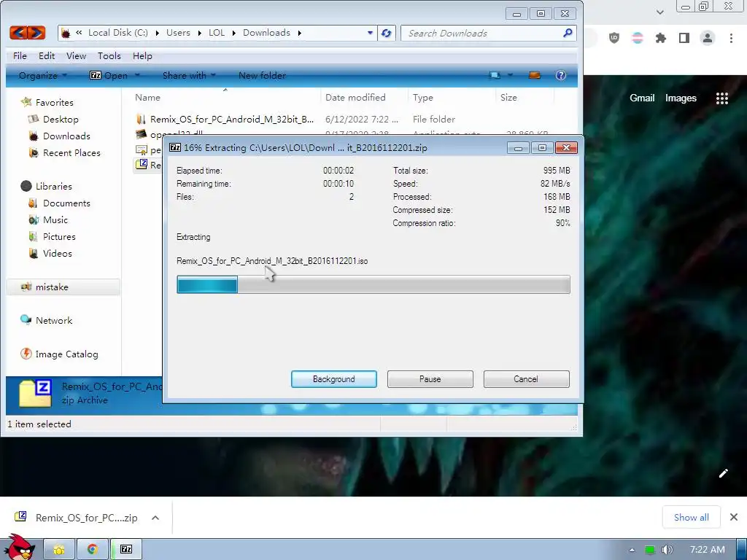Viewport: 747px width, 560px height.
Task: Click the customize page pencil icon
Action: 723,472
